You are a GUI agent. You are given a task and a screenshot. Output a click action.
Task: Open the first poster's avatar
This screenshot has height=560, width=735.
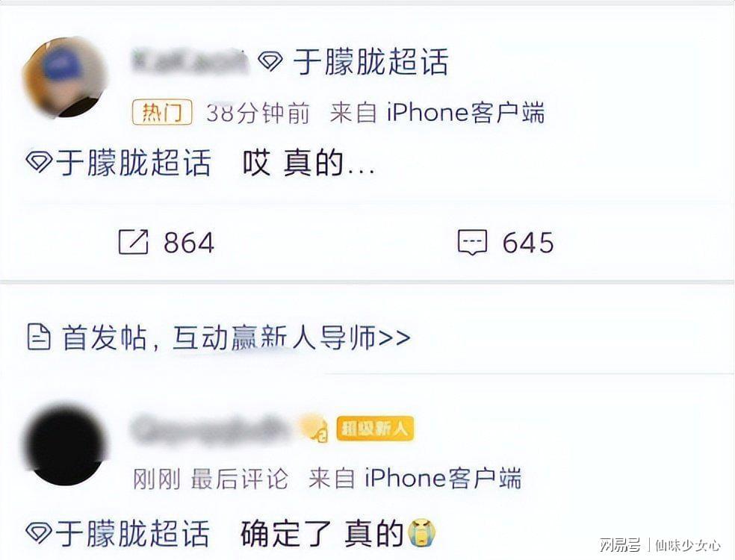[x=65, y=78]
